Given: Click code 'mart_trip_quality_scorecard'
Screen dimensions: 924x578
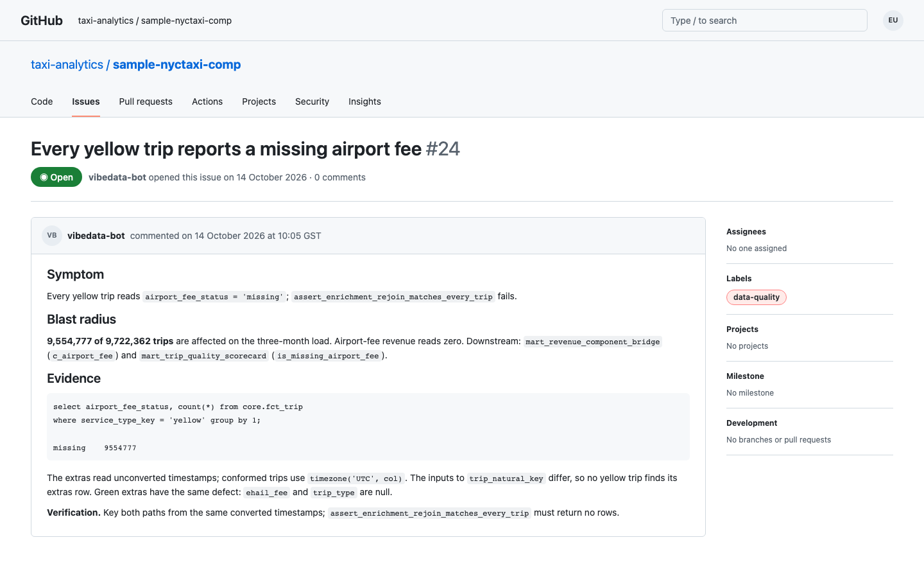Looking at the screenshot, I should tap(204, 356).
